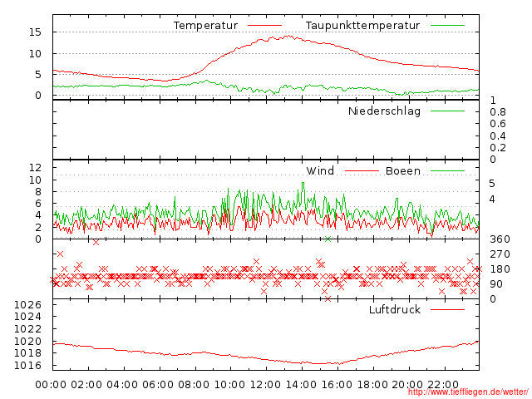Click the 360 wind direction axis label

[x=500, y=239]
